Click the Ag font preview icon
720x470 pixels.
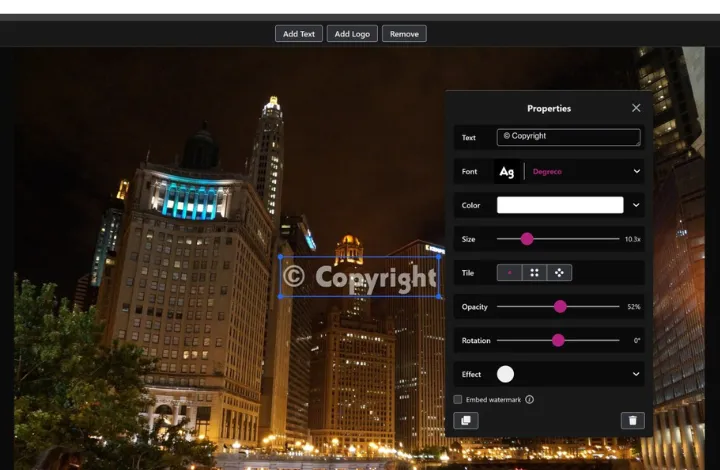[507, 172]
